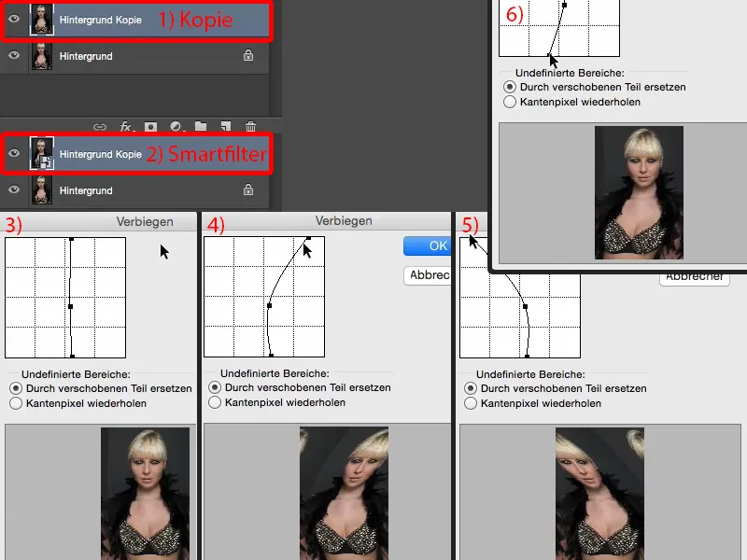This screenshot has height=560, width=747.
Task: Create an adjustment layer via half-circle icon
Action: (176, 127)
